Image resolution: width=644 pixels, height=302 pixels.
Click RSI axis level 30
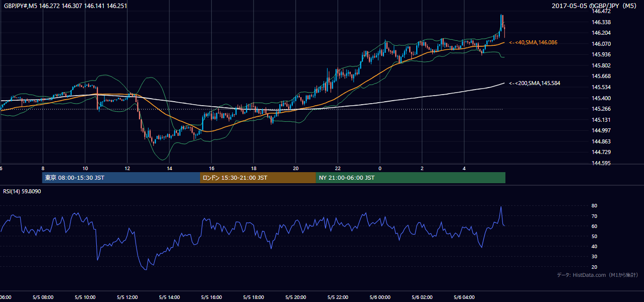[x=595, y=257]
